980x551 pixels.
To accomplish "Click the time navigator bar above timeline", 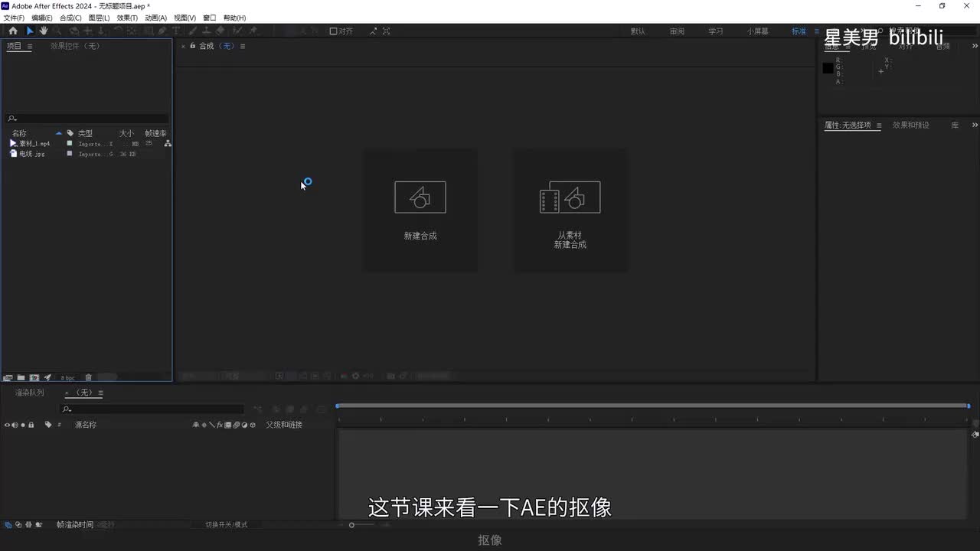I will point(653,406).
